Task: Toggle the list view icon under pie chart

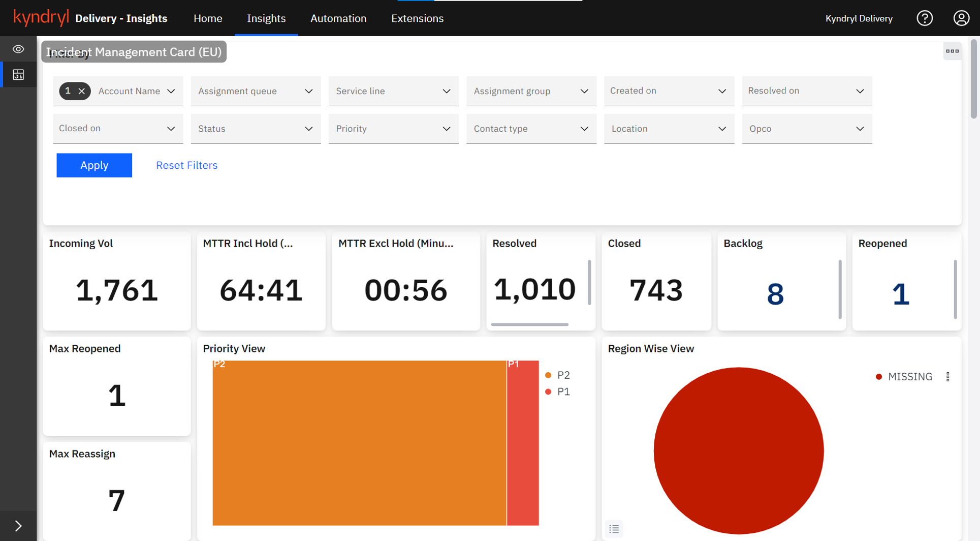Action: (614, 529)
